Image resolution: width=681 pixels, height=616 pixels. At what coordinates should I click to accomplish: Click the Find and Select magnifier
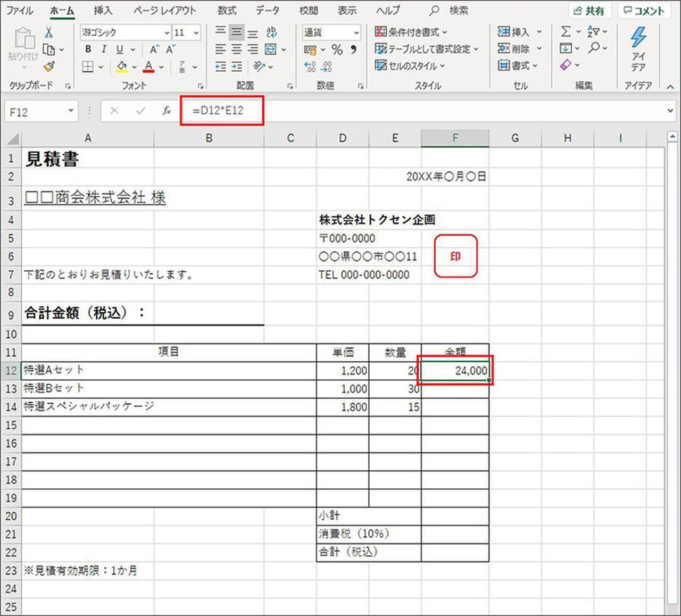point(594,48)
